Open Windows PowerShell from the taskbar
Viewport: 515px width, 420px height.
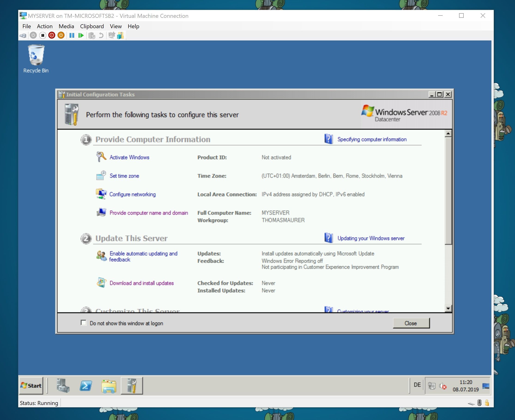click(x=86, y=386)
